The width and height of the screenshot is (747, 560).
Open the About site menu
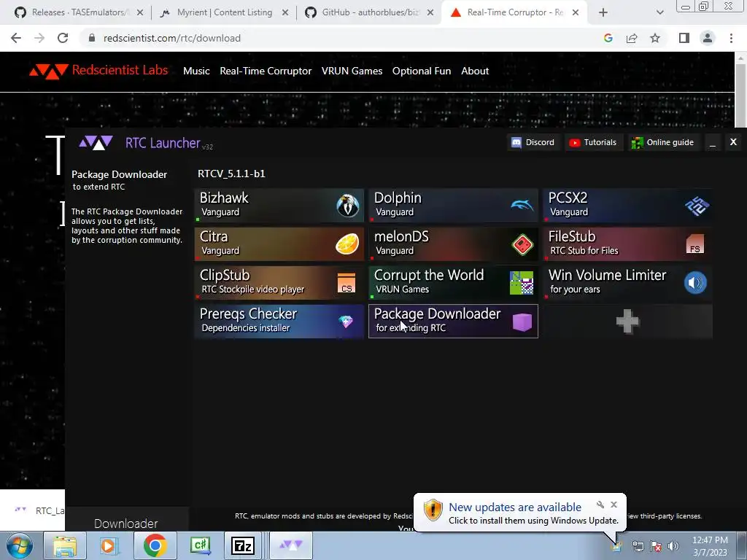[x=475, y=71]
